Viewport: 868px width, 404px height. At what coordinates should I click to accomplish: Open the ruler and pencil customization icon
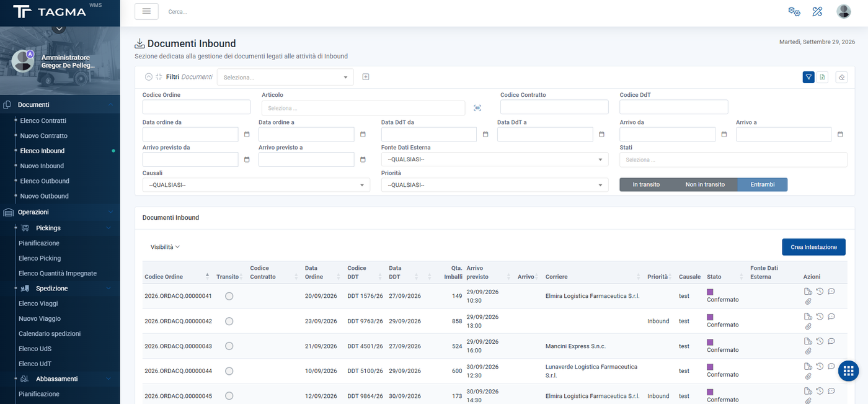[817, 11]
